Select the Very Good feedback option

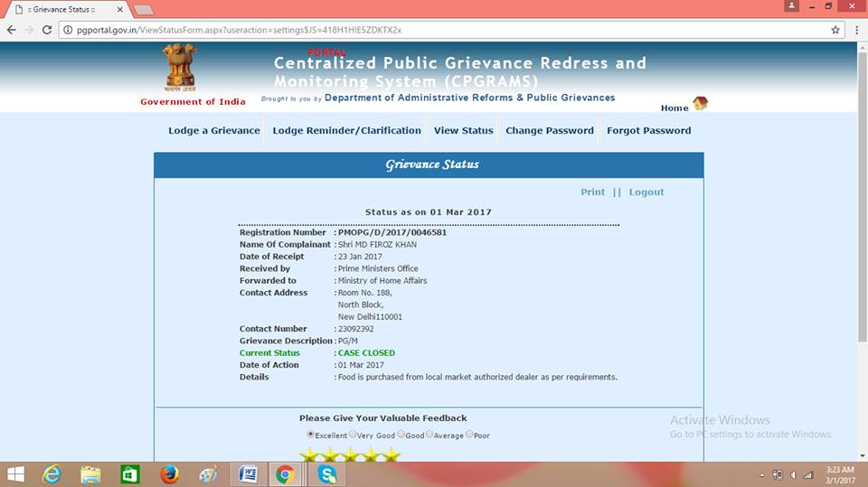pyautogui.click(x=353, y=435)
